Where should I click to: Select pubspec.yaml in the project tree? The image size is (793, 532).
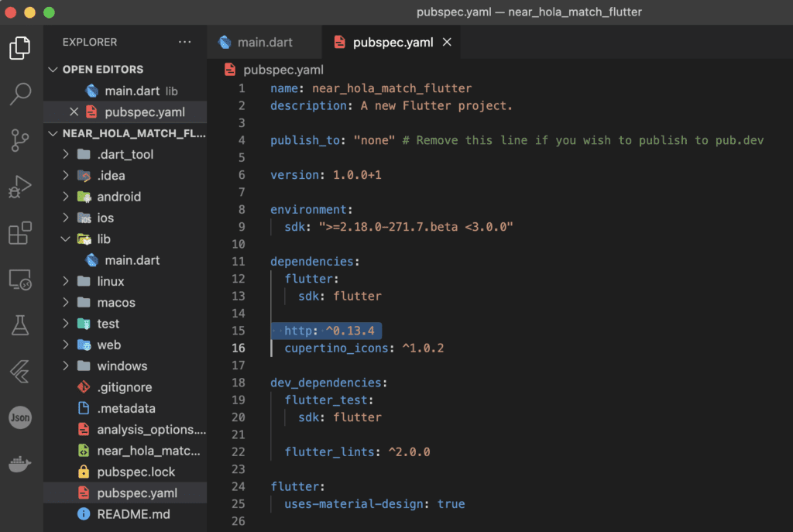pyautogui.click(x=125, y=493)
